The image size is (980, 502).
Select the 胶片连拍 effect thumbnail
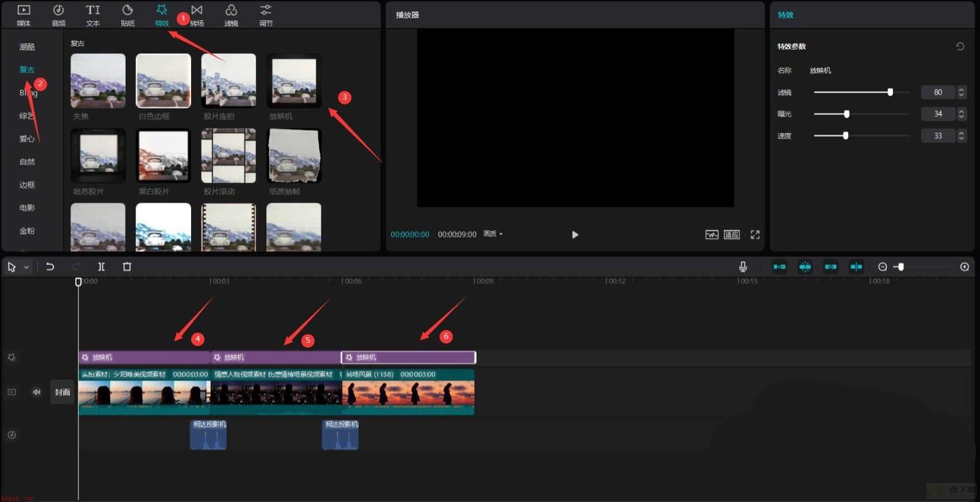click(228, 81)
